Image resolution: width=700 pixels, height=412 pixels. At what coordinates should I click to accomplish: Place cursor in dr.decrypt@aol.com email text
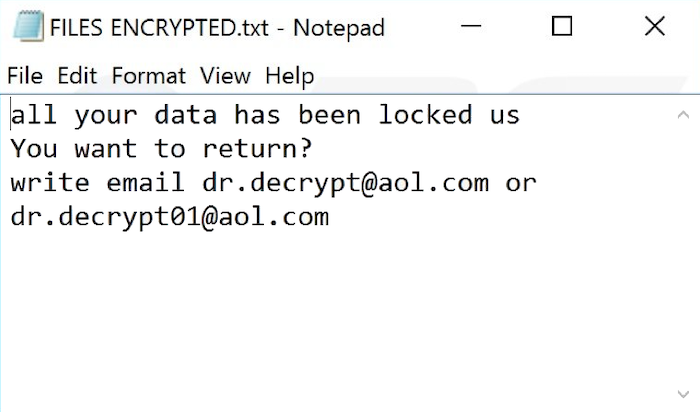[345, 184]
